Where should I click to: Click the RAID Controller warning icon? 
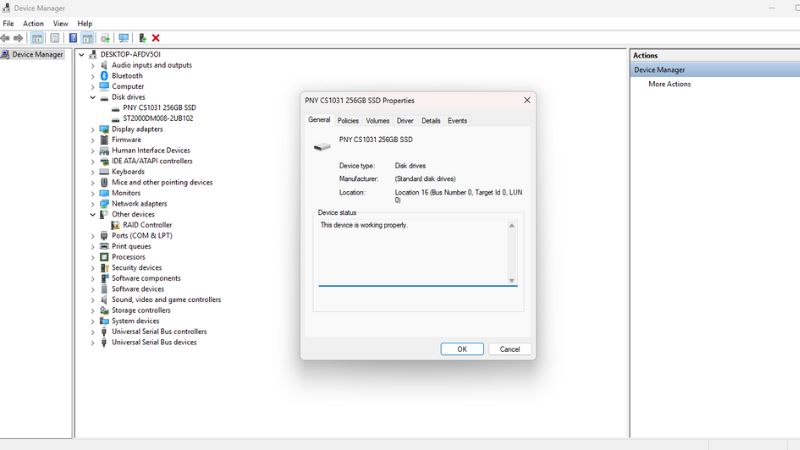pyautogui.click(x=115, y=225)
